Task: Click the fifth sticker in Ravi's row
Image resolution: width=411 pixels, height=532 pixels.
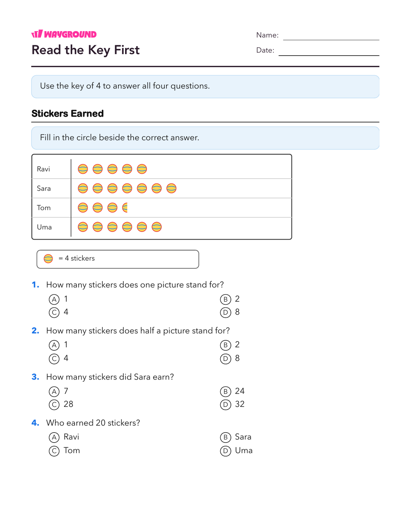Action: 142,169
